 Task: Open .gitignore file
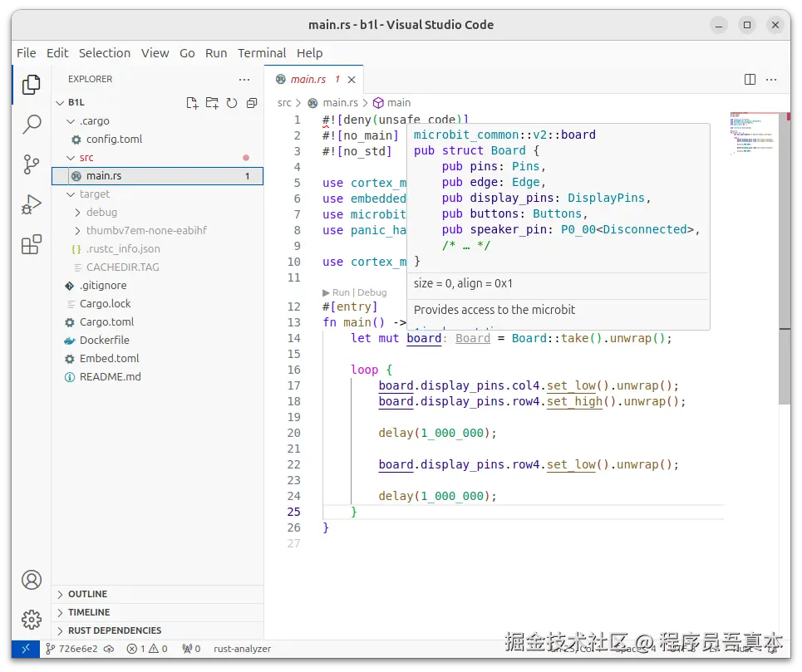tap(158, 286)
